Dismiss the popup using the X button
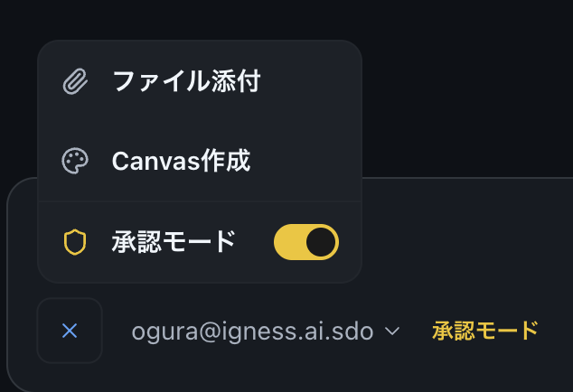 click(x=70, y=331)
